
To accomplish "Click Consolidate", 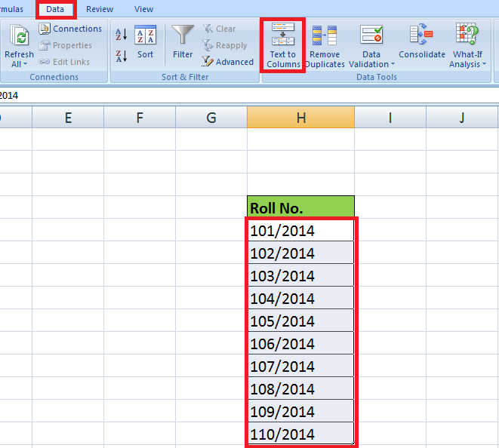I will point(422,41).
